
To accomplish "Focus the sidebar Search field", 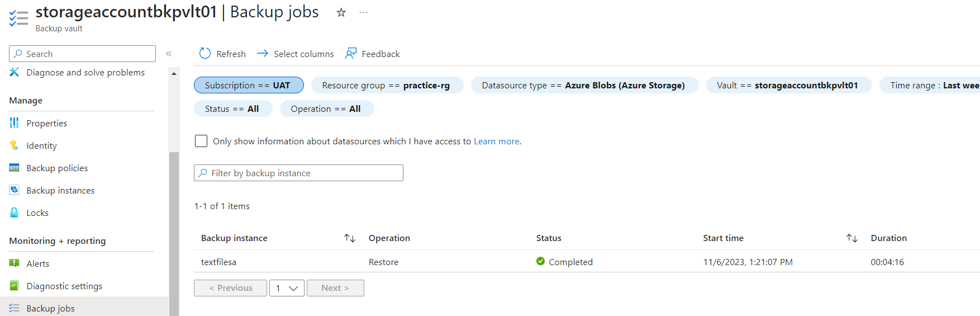I will [82, 54].
